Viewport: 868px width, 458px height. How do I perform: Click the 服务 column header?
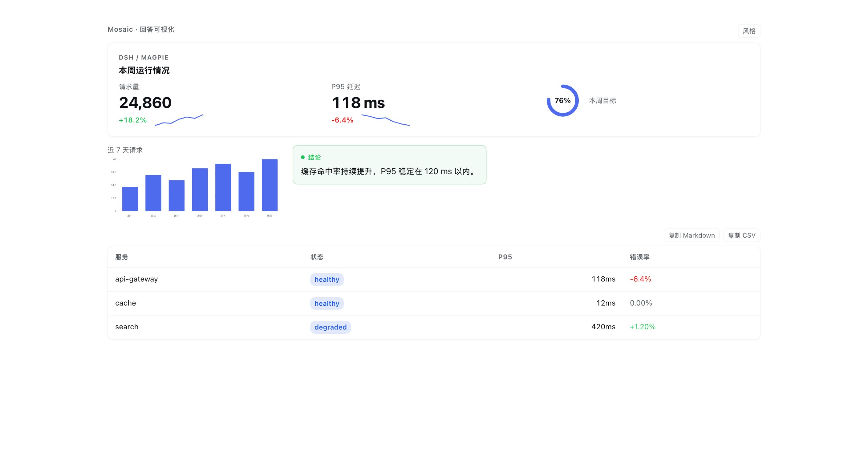[x=122, y=257]
